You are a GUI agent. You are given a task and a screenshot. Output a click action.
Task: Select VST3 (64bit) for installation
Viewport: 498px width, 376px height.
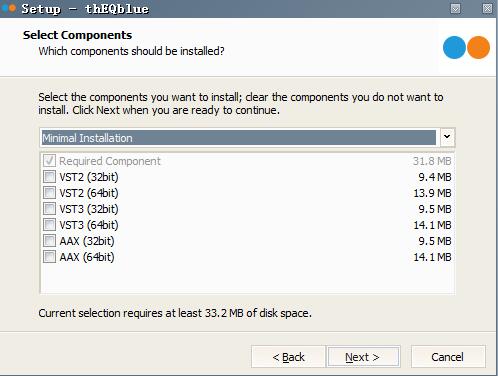click(49, 225)
